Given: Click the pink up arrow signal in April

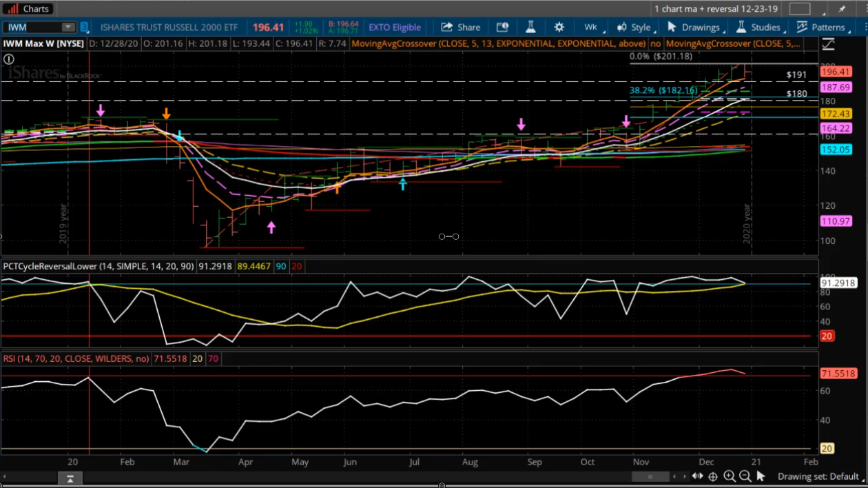Looking at the screenshot, I should click(x=271, y=227).
